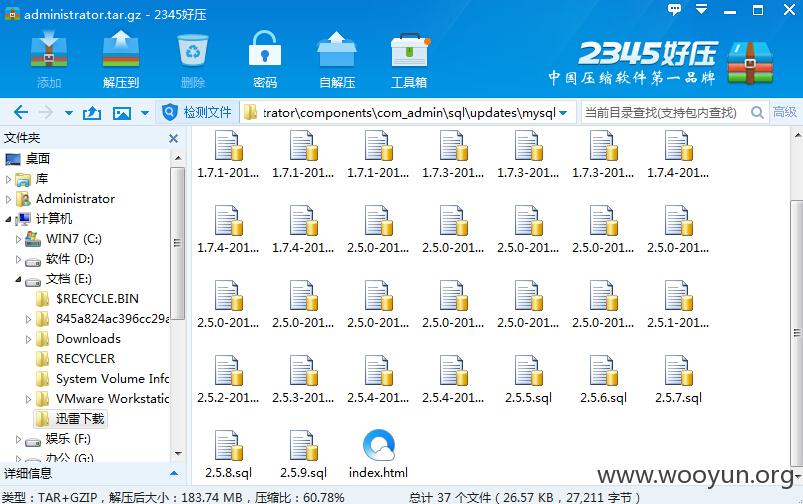Expand the 软件 (D:) drive

point(18,259)
